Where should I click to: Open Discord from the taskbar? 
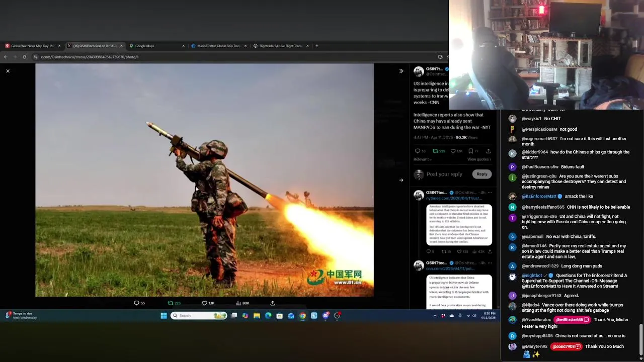(326, 316)
